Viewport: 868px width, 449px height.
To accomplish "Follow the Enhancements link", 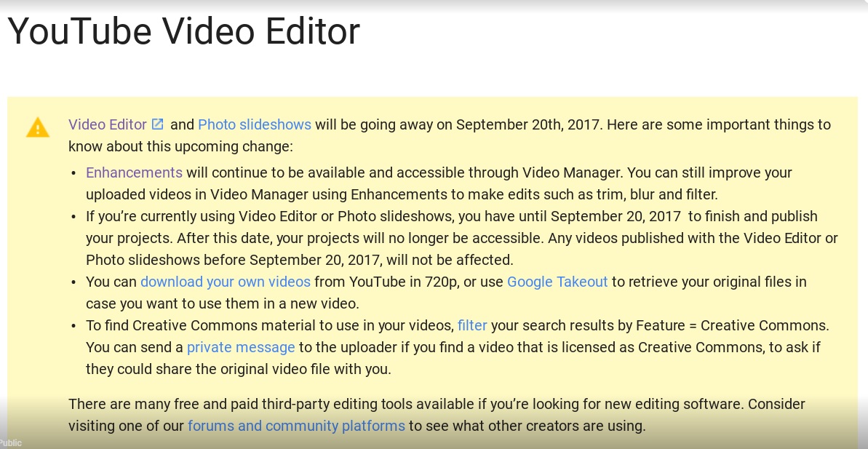I will click(x=134, y=172).
